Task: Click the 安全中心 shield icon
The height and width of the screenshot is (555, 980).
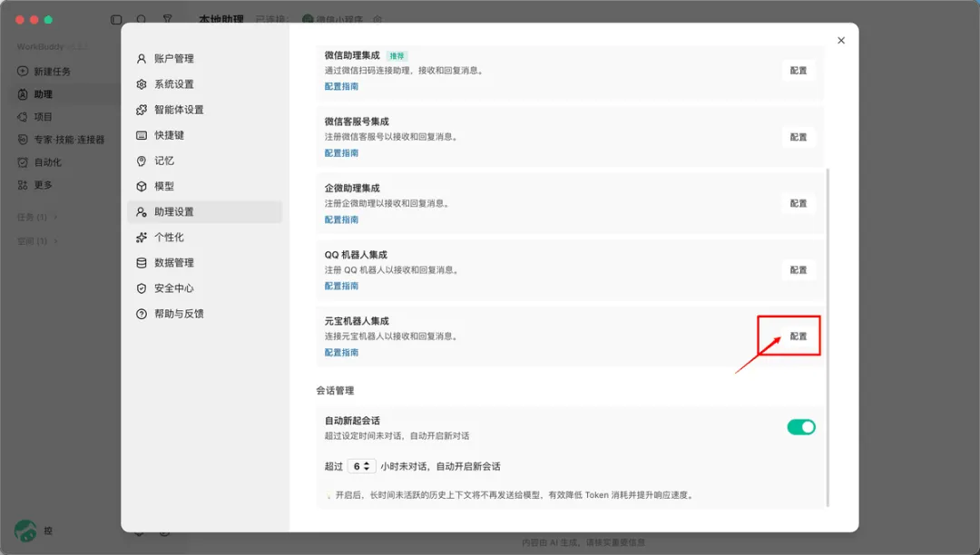Action: coord(142,288)
